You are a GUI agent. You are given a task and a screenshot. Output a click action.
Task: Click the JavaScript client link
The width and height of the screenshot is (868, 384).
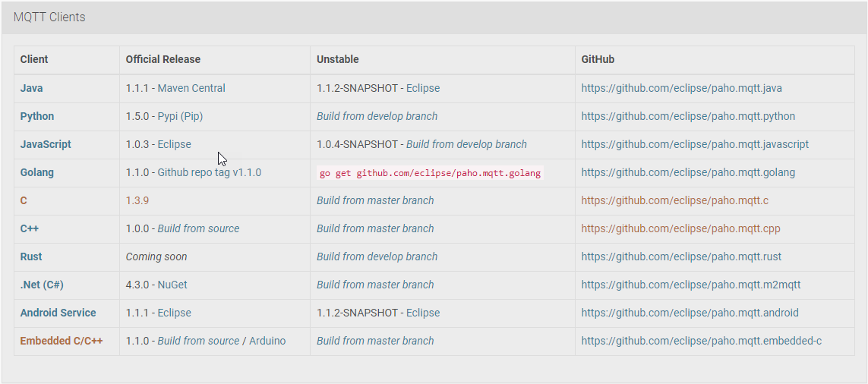click(x=46, y=144)
